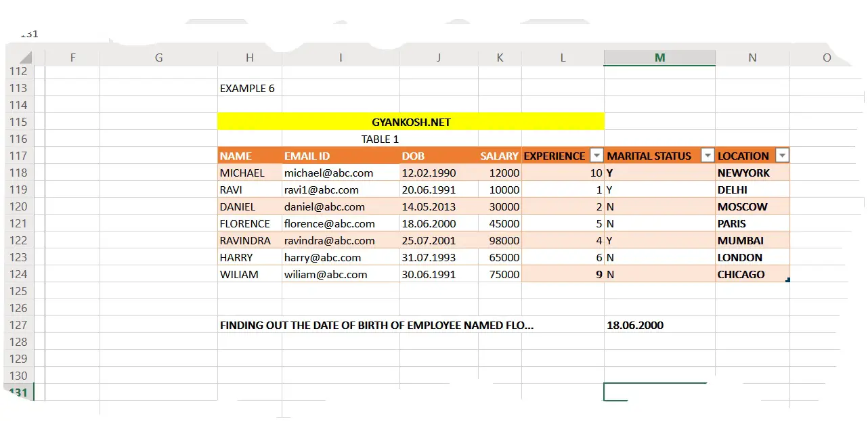Click the TABLE 1 title cell
868x421 pixels.
coord(380,139)
